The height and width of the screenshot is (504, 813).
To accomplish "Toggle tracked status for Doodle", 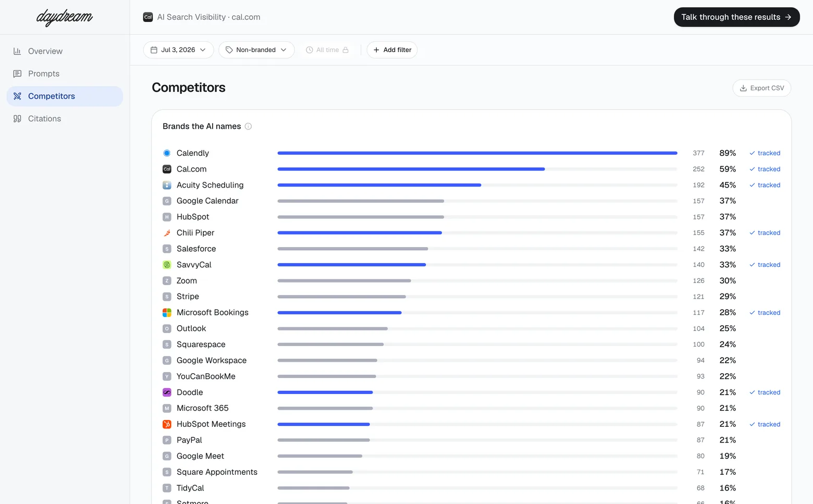I will 765,392.
